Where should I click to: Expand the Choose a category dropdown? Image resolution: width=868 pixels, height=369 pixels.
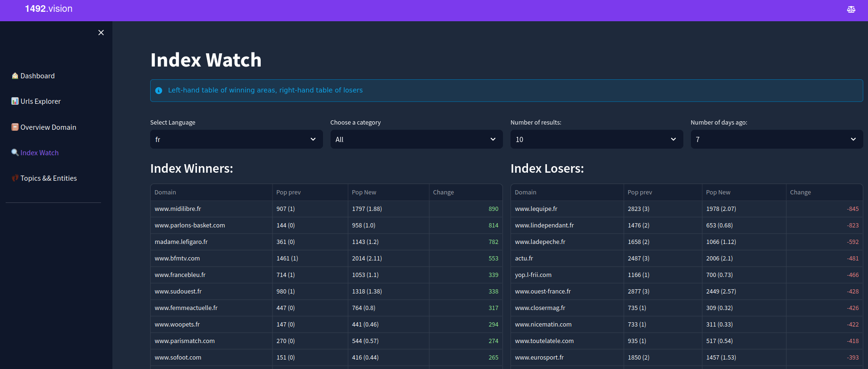click(416, 140)
